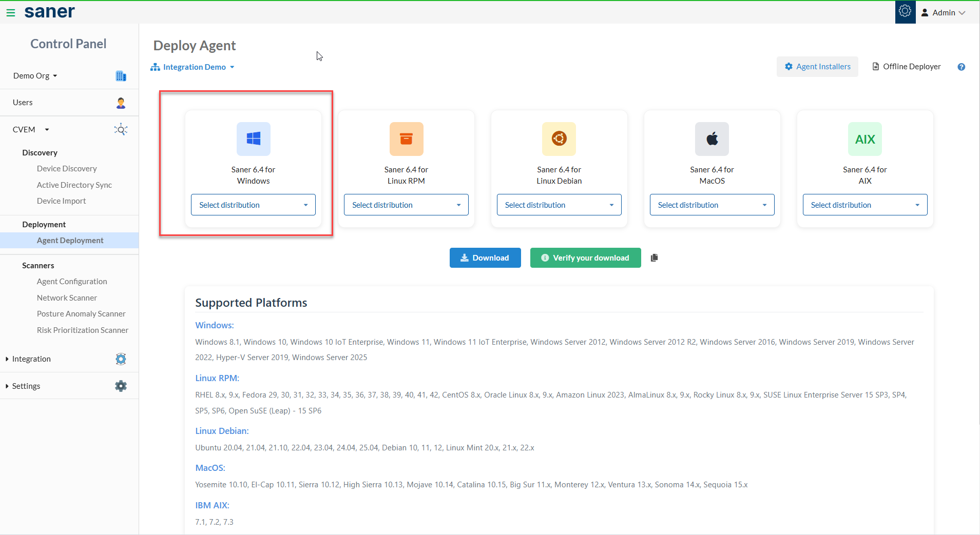The width and height of the screenshot is (980, 535).
Task: Click the Integration gear icon
Action: coord(121,359)
